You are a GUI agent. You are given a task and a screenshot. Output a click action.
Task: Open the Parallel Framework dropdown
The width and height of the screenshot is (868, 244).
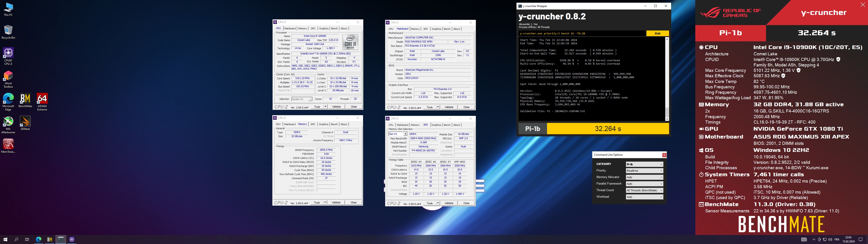click(644, 184)
